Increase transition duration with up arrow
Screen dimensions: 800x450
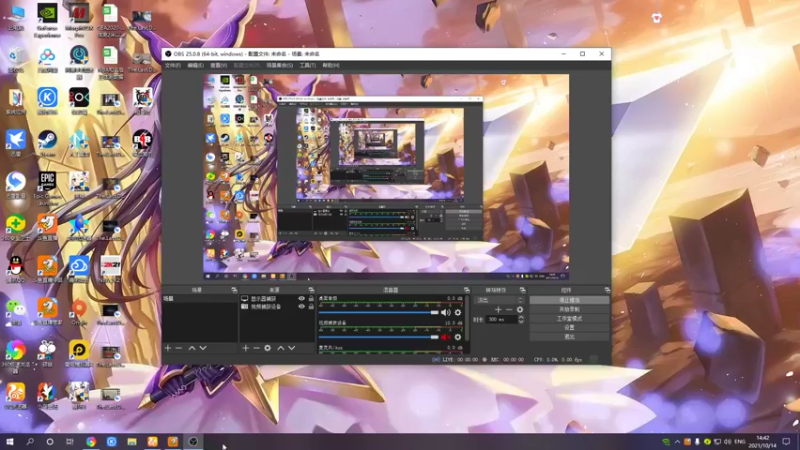coord(521,317)
